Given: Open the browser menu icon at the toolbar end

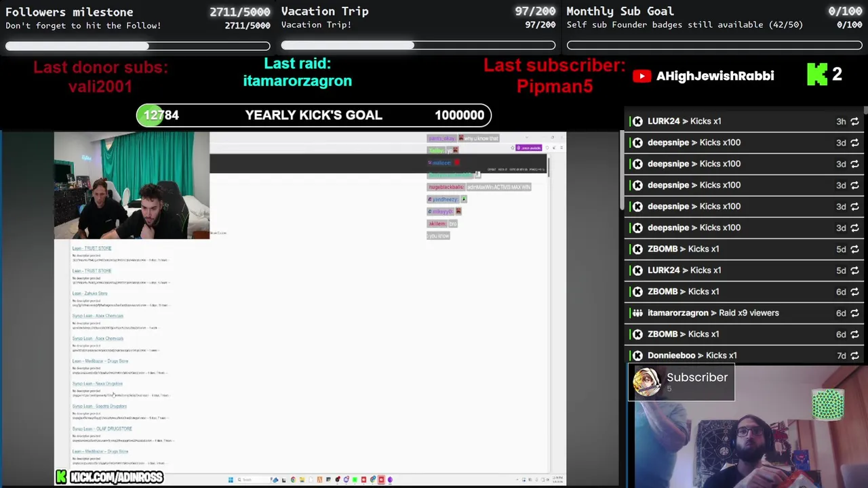Looking at the screenshot, I should click(561, 148).
